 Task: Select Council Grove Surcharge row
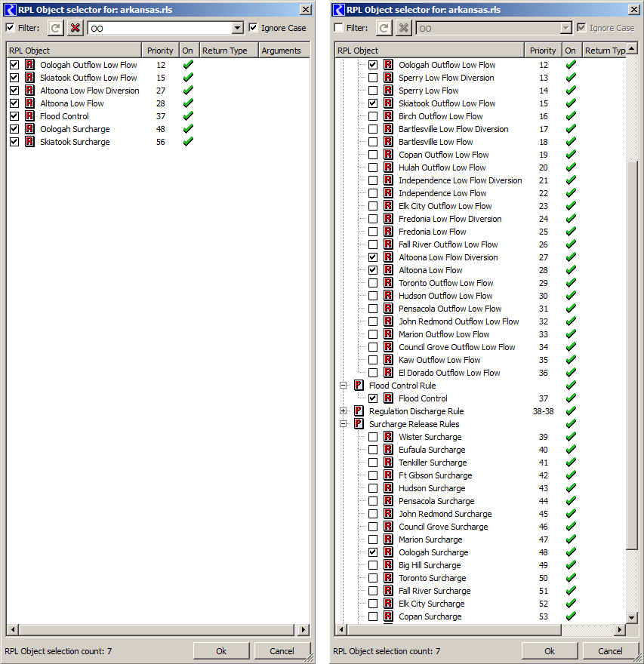click(x=443, y=527)
